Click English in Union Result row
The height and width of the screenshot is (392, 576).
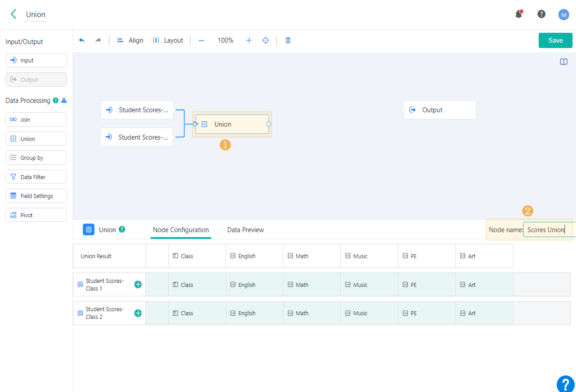(255, 256)
